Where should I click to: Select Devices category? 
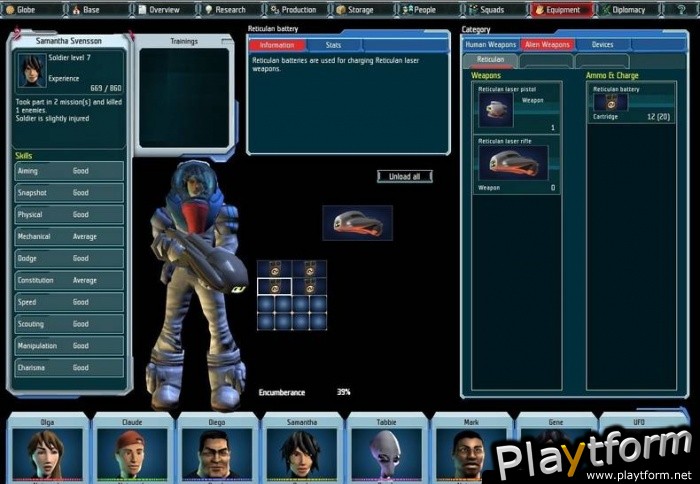[603, 45]
